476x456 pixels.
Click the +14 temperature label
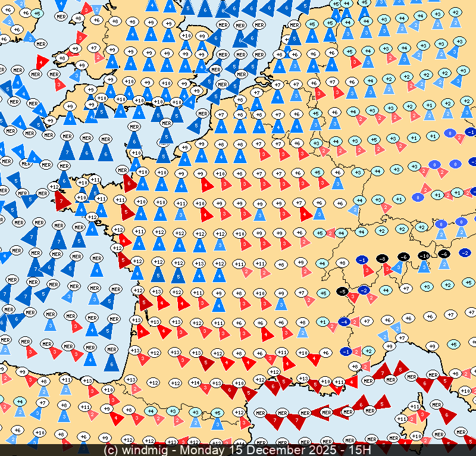[195, 382]
